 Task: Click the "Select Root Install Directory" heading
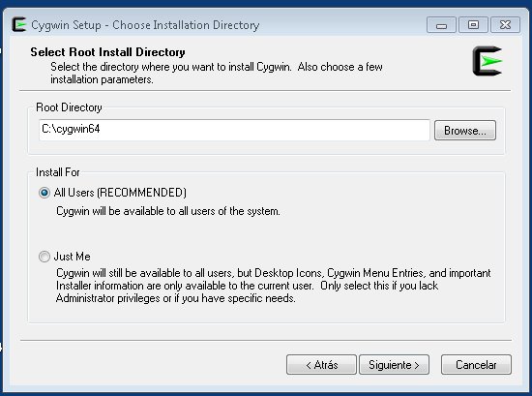click(107, 52)
